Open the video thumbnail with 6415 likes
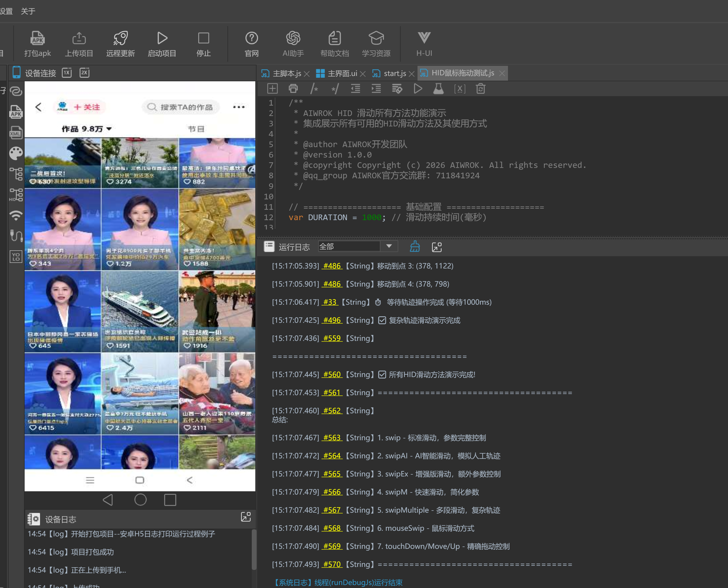The width and height of the screenshot is (728, 588). pyautogui.click(x=63, y=394)
